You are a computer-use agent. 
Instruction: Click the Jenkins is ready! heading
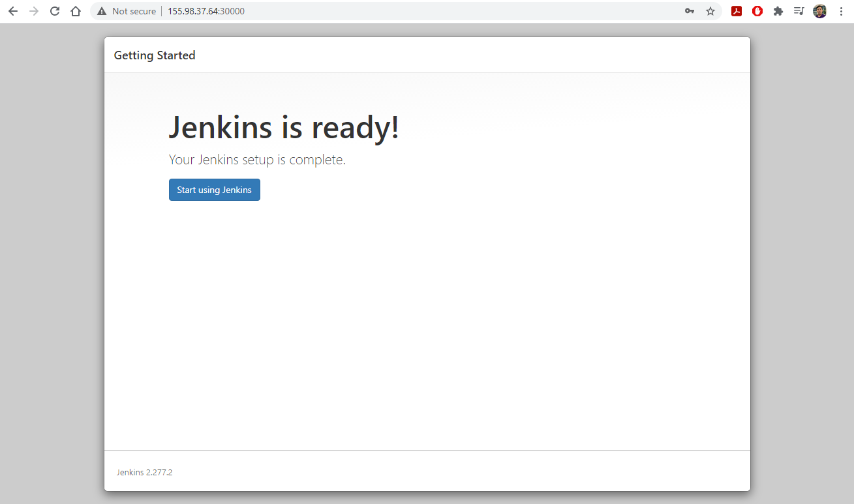284,127
